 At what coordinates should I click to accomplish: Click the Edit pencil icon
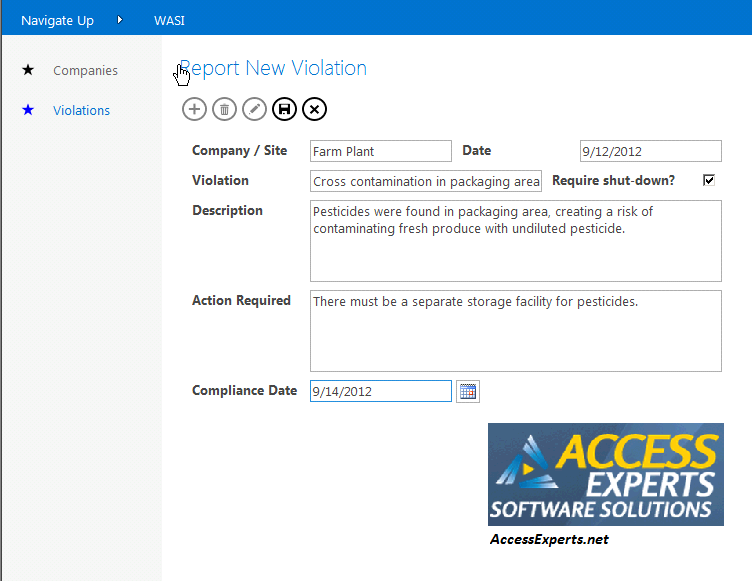click(x=255, y=109)
